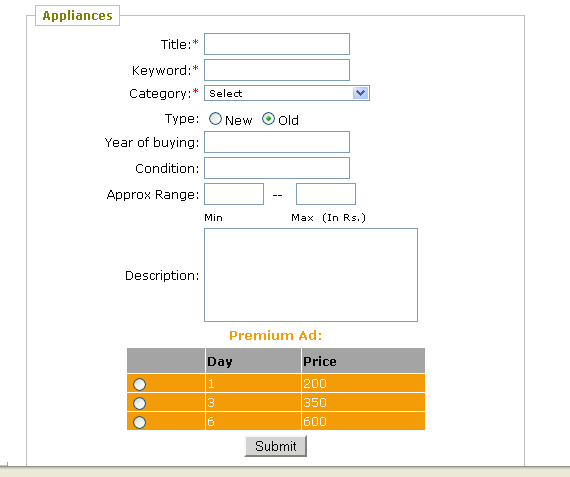Select the Old type radio button
Image resolution: width=570 pixels, height=477 pixels.
pyautogui.click(x=268, y=119)
